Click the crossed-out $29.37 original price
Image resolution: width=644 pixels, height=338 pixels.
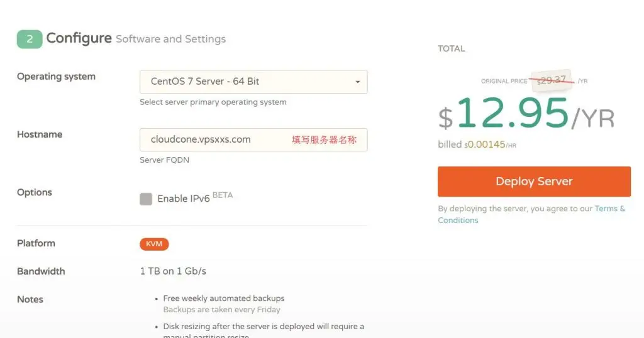coord(553,80)
